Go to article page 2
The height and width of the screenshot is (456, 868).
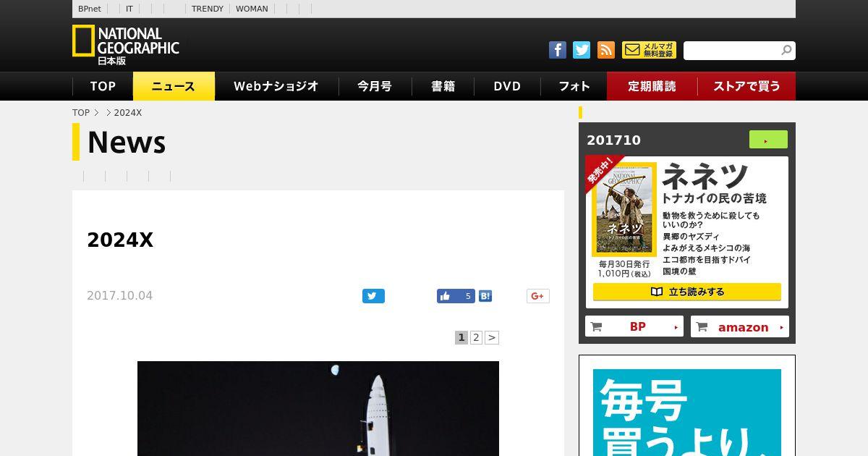(476, 337)
